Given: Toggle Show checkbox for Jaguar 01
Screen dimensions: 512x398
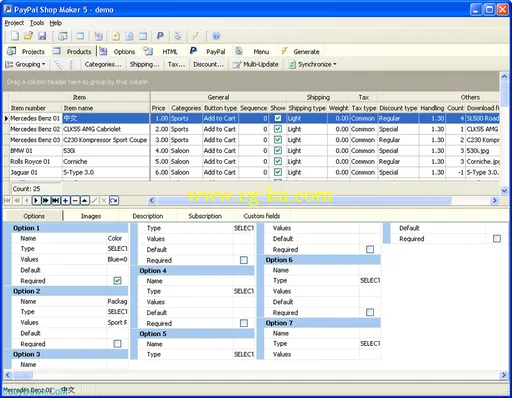Looking at the screenshot, I should tap(278, 172).
